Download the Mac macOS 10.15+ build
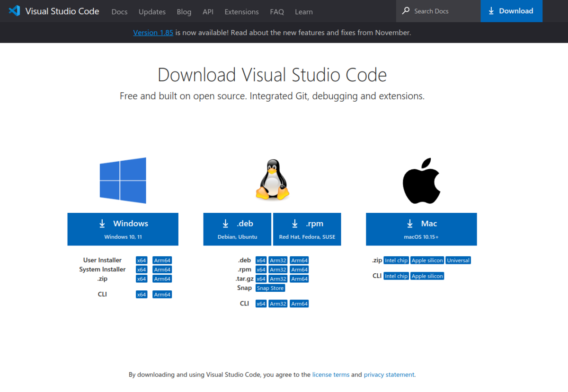The height and width of the screenshot is (392, 568). (421, 229)
